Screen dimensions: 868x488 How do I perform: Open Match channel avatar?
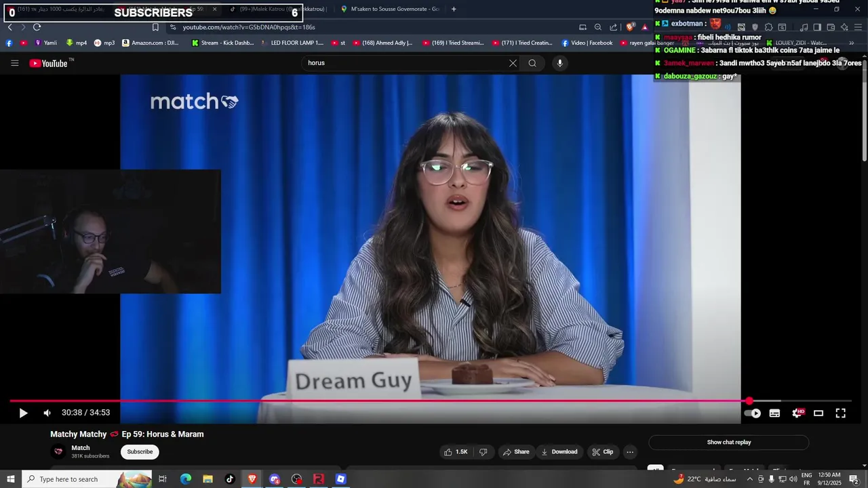coord(59,451)
